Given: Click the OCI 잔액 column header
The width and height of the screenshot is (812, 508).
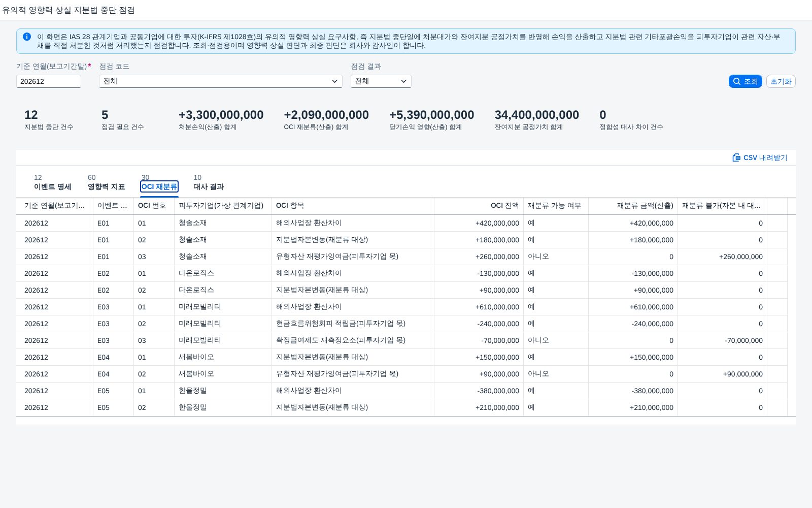Looking at the screenshot, I should (479, 206).
